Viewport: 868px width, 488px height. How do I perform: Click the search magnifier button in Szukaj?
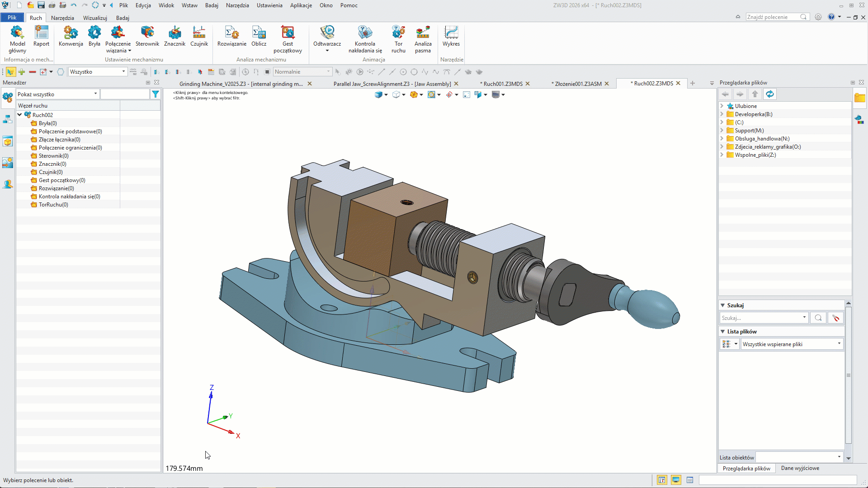818,318
